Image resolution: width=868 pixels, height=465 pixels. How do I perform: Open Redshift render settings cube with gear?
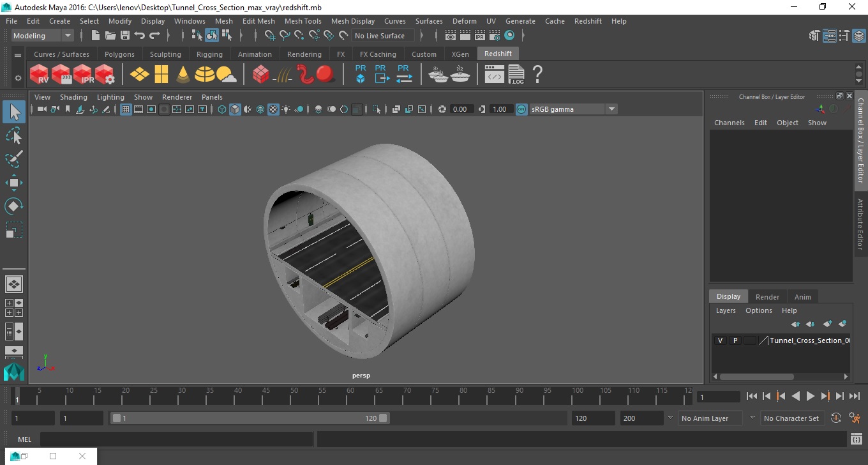tap(105, 75)
